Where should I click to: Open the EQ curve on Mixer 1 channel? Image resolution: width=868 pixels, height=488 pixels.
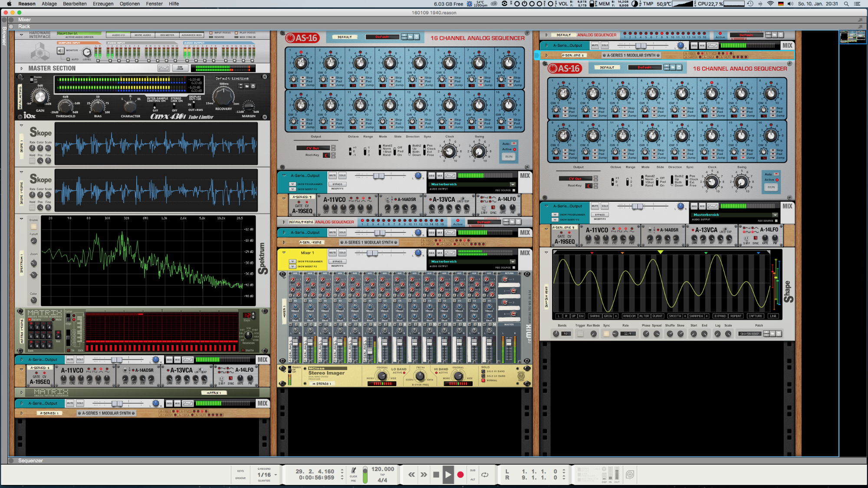click(450, 253)
